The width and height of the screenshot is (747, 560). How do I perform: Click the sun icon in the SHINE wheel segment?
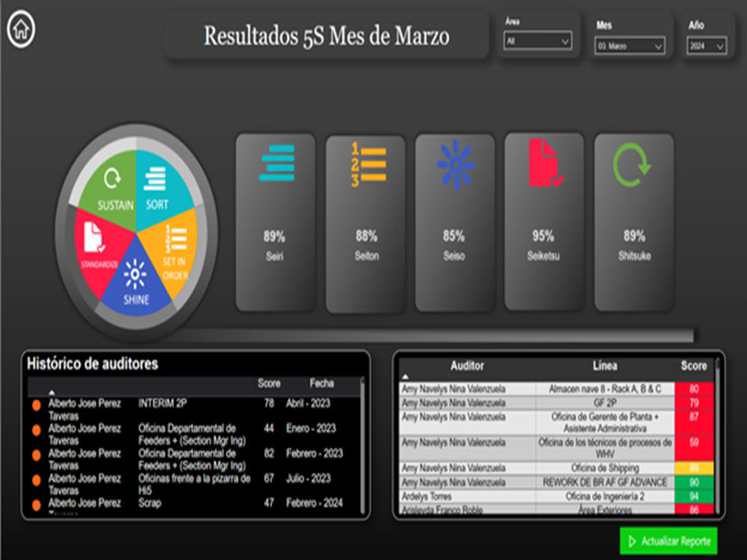click(134, 275)
